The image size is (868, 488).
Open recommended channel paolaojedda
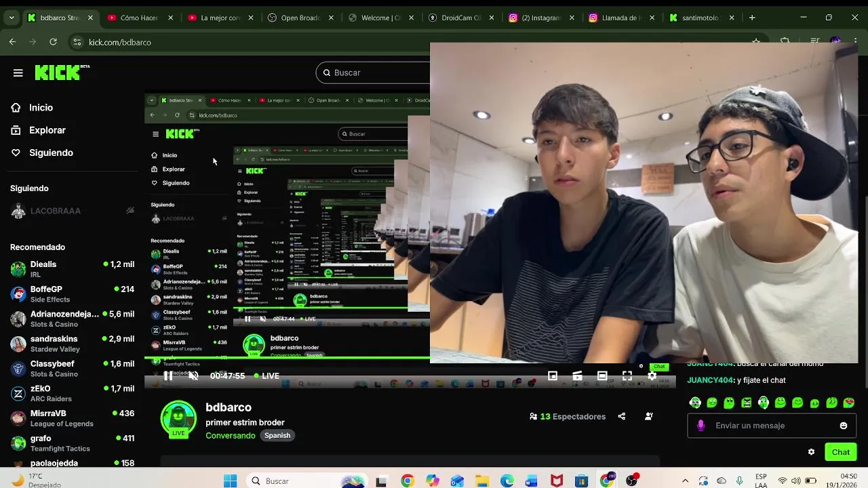click(73, 464)
